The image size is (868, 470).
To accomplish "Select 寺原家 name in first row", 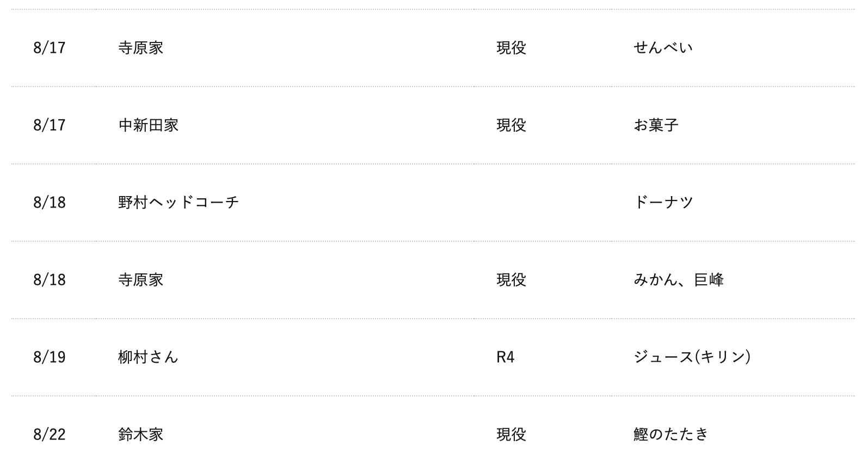I will (x=140, y=48).
